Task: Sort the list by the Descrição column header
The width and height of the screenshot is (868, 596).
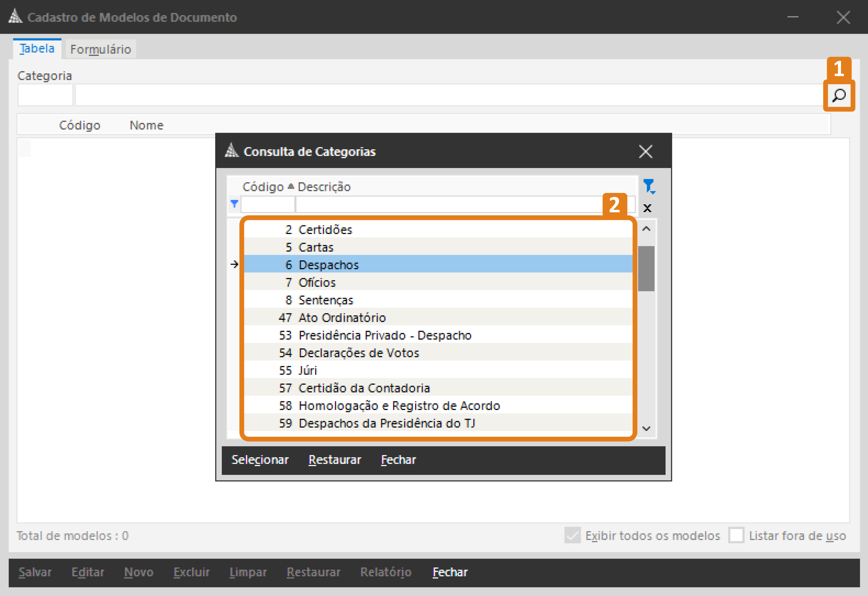Action: coord(324,186)
